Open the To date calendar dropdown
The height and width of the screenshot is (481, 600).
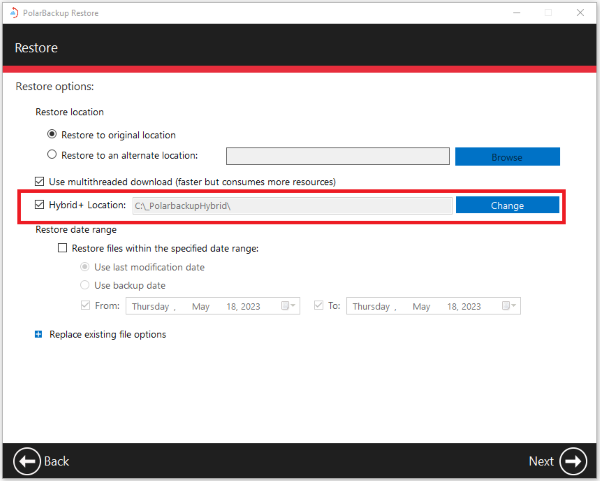pyautogui.click(x=511, y=306)
